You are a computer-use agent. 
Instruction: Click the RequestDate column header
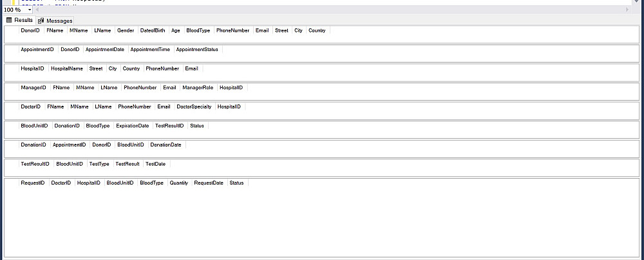(209, 183)
